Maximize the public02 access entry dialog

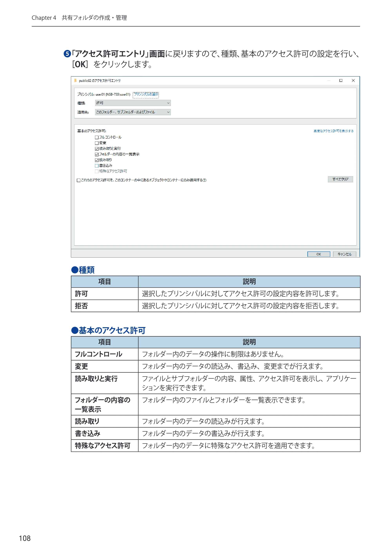coord(341,81)
